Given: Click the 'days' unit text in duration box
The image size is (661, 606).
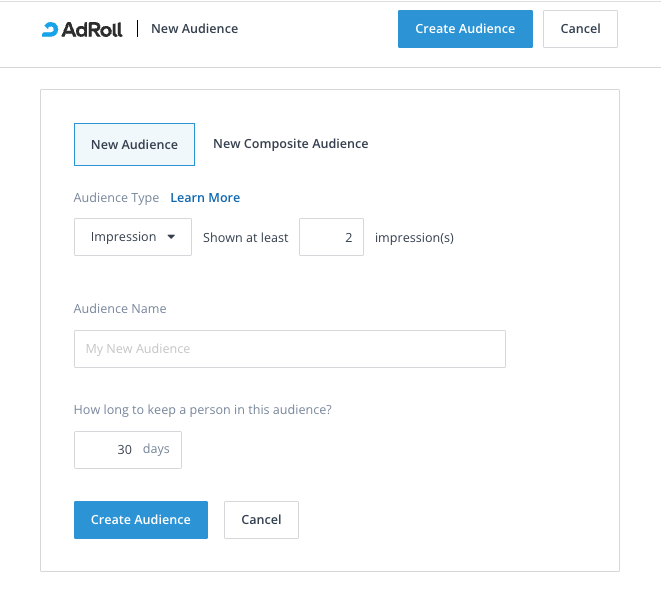Looking at the screenshot, I should click(156, 449).
